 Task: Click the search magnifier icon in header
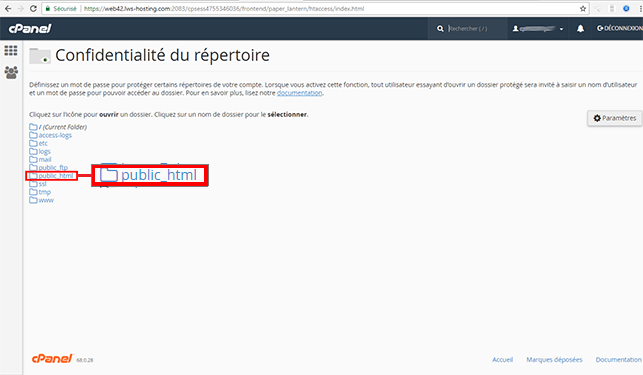pyautogui.click(x=440, y=29)
